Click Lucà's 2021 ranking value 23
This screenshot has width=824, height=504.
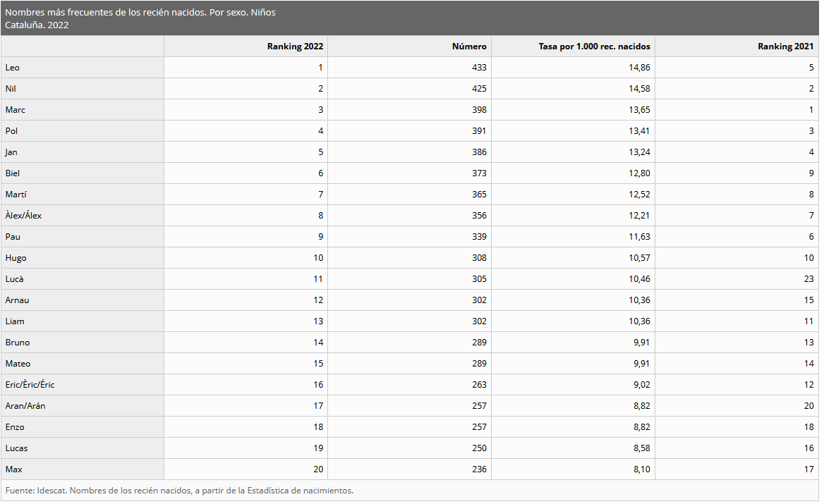pyautogui.click(x=808, y=279)
